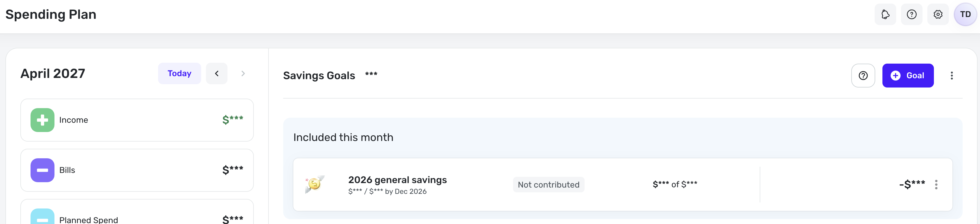This screenshot has width=980, height=224.
Task: Click the 2026 general savings emoji icon
Action: point(315,184)
